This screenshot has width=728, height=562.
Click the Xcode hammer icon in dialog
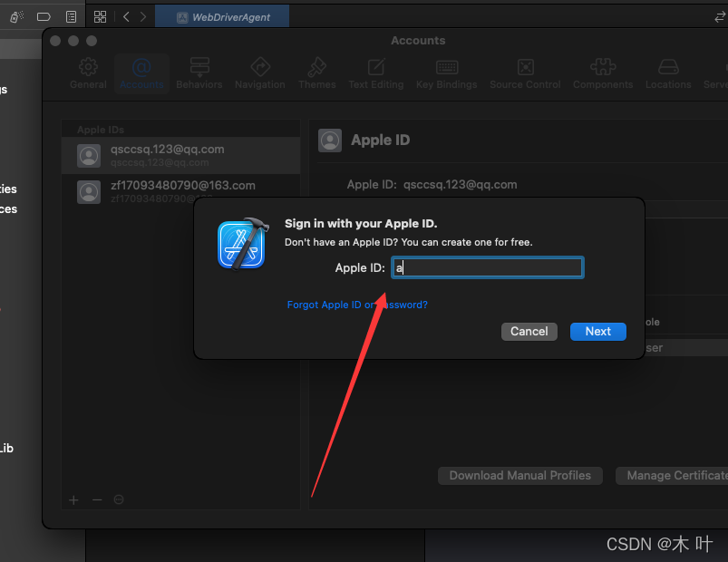(243, 245)
